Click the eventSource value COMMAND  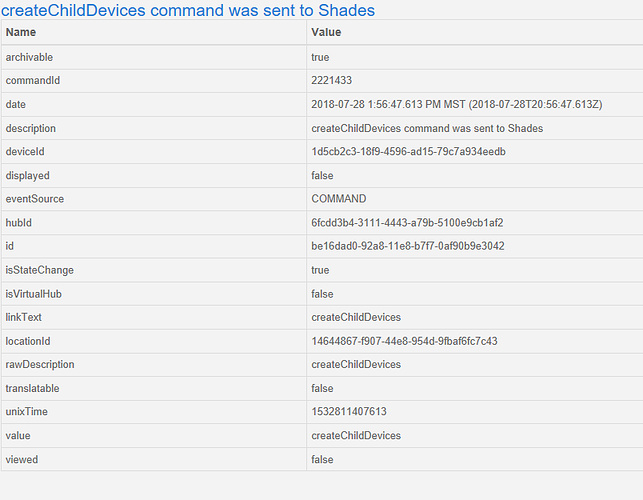click(339, 199)
